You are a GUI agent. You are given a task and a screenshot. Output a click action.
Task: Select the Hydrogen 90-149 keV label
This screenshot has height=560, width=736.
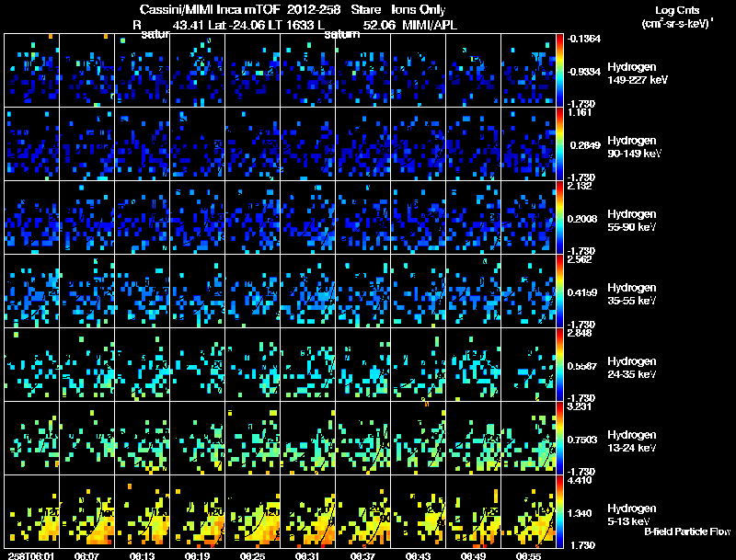tap(635, 147)
